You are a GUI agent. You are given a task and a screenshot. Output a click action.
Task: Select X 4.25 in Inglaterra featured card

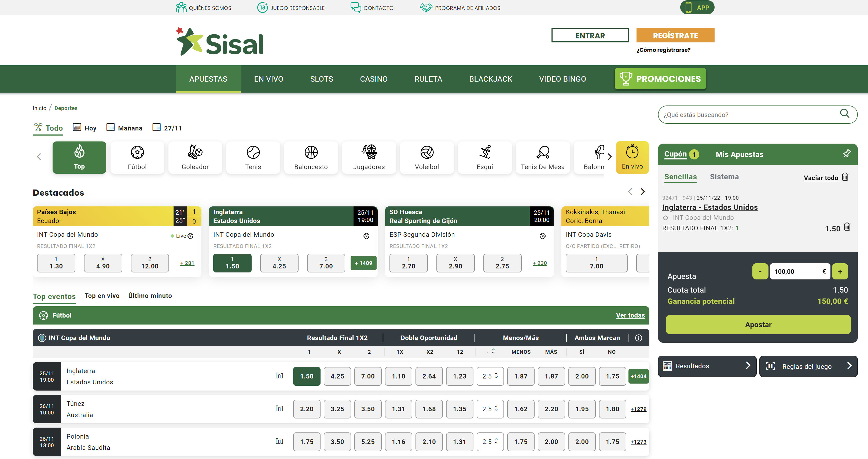279,263
